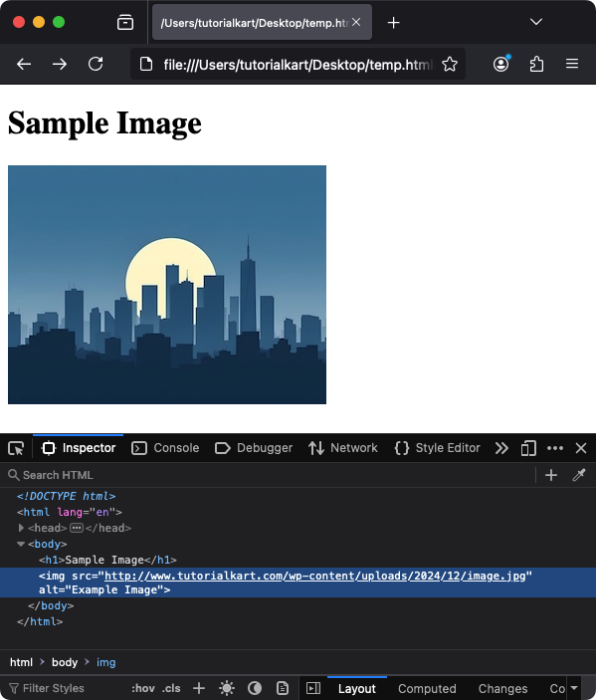Viewport: 596px width, 700px height.
Task: Click the head ellipsis badge
Action: [77, 528]
